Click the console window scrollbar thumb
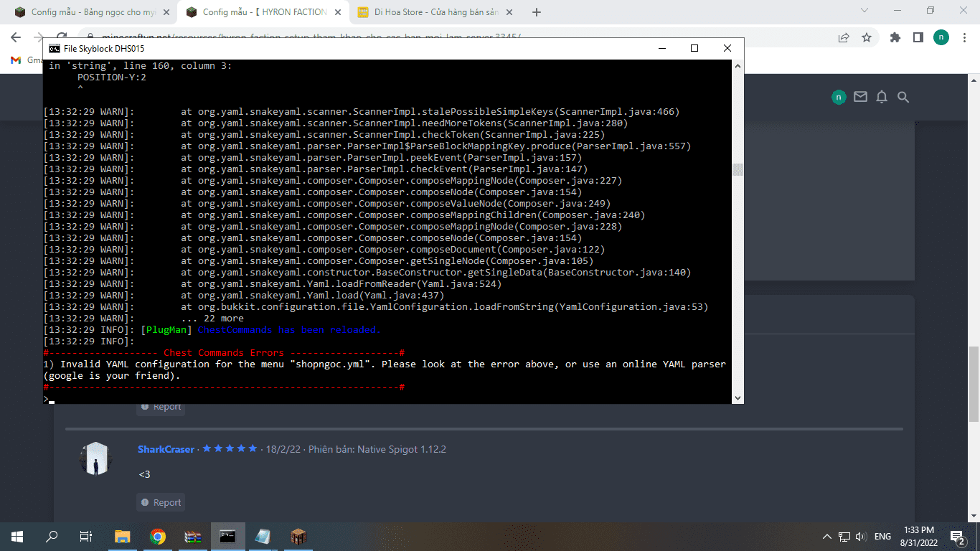Viewport: 980px width, 551px height. 738,169
